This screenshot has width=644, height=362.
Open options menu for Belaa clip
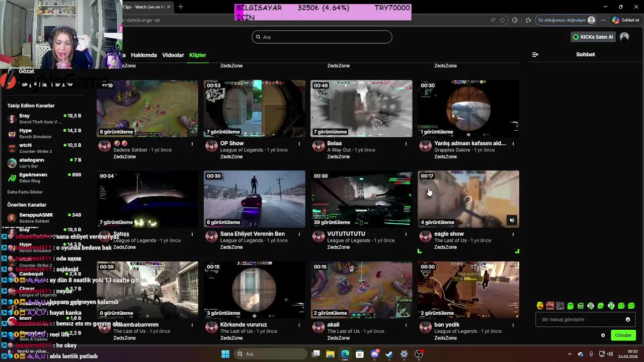pos(406,144)
